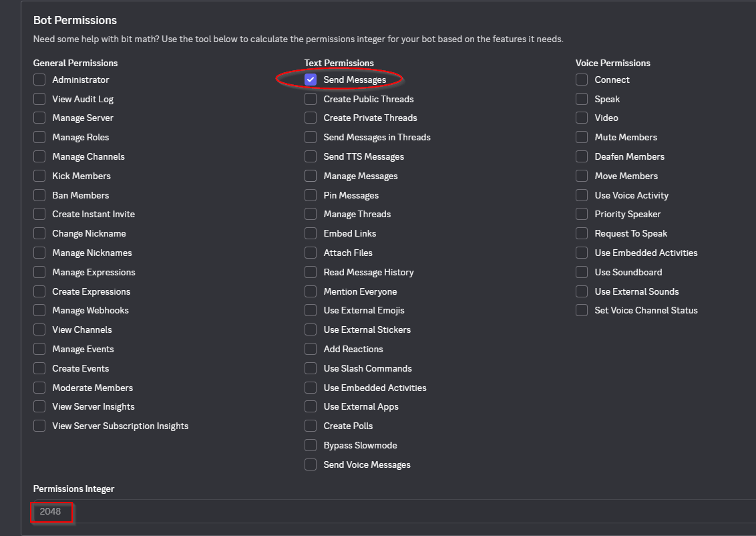Check the Embed Links box

(311, 233)
